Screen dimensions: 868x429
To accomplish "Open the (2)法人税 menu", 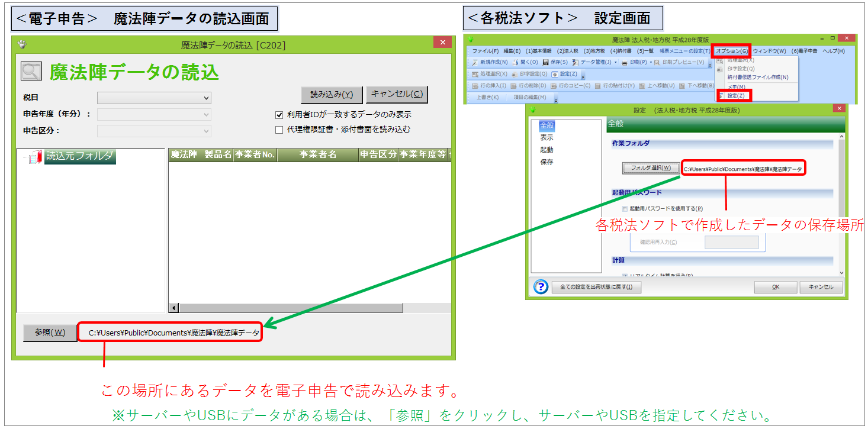I will 567,51.
